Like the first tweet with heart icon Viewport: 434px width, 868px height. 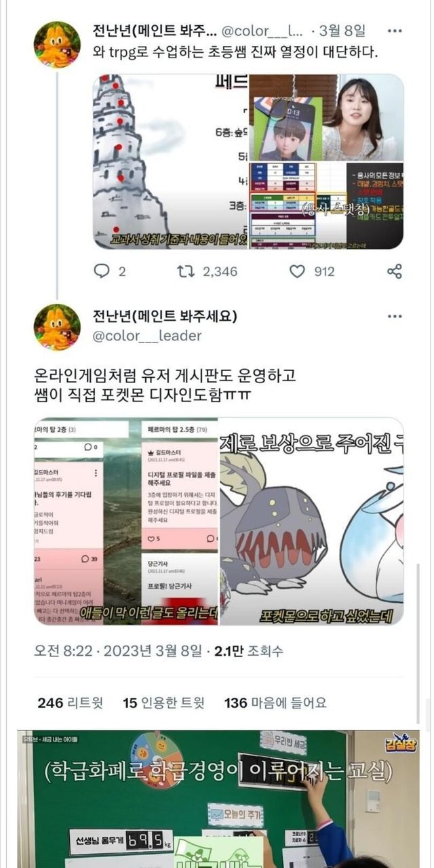(297, 271)
